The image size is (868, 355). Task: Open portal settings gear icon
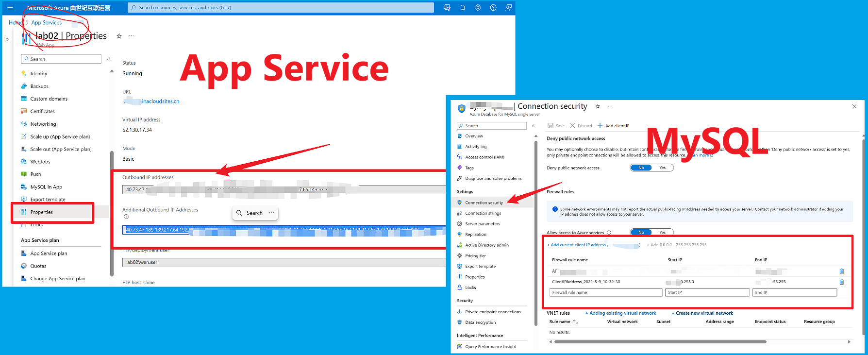pos(478,8)
